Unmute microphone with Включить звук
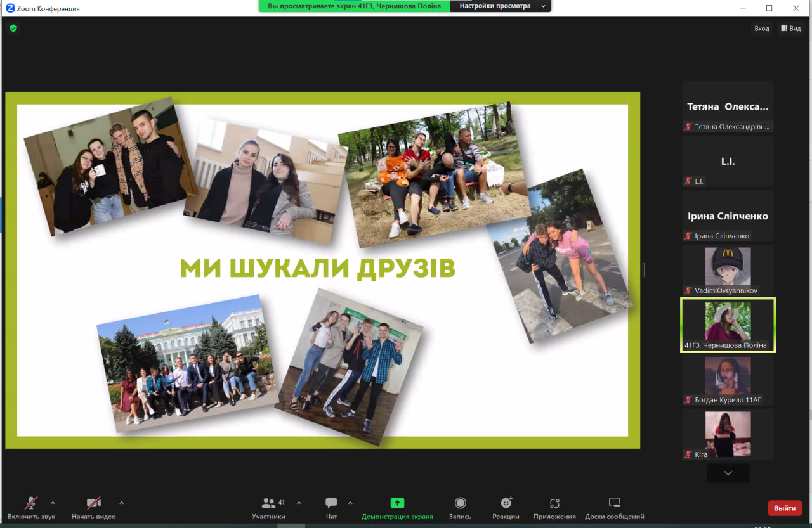The height and width of the screenshot is (528, 812). click(x=31, y=508)
